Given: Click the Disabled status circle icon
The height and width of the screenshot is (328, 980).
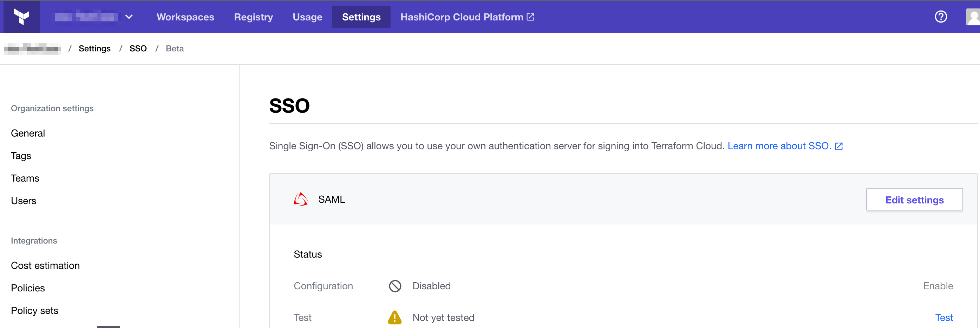Looking at the screenshot, I should click(x=395, y=286).
